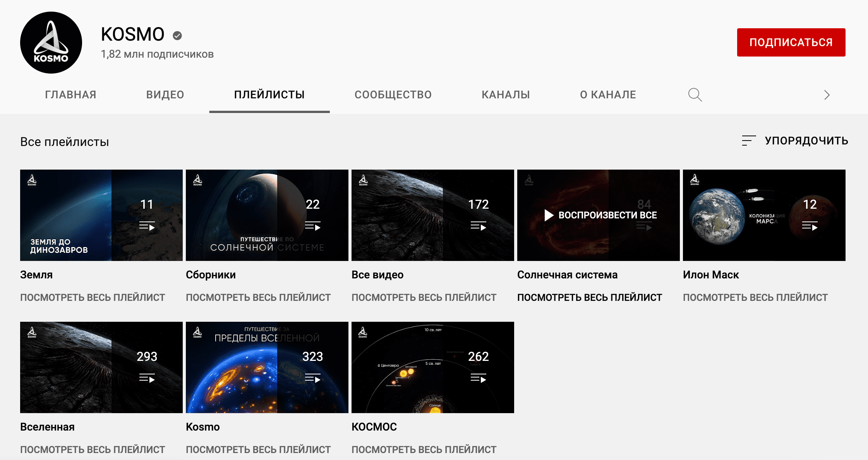View full playlist under Вселенная
Screen dimensions: 868x460
click(93, 450)
